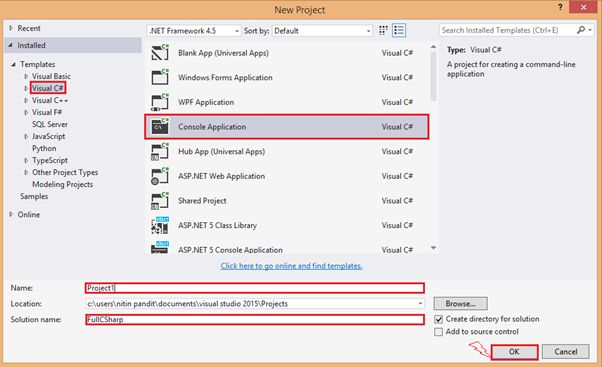
Task: Expand the Visual C# node arrow
Action: click(x=26, y=88)
